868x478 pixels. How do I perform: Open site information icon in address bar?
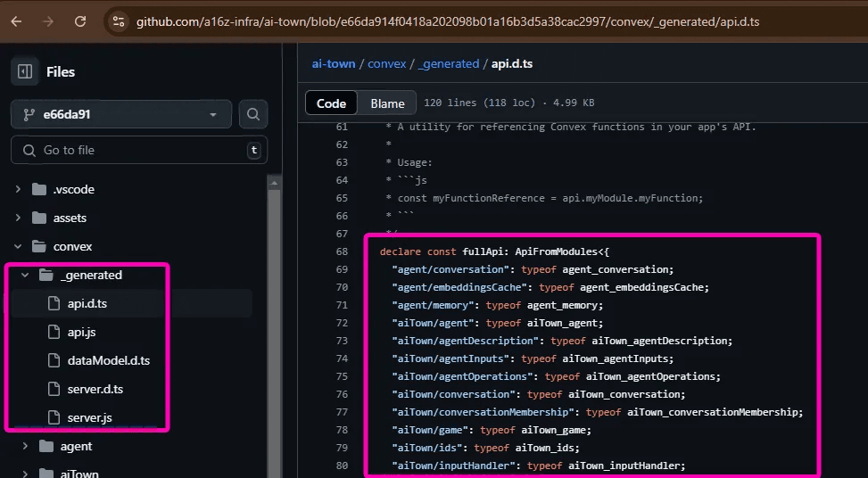point(118,21)
